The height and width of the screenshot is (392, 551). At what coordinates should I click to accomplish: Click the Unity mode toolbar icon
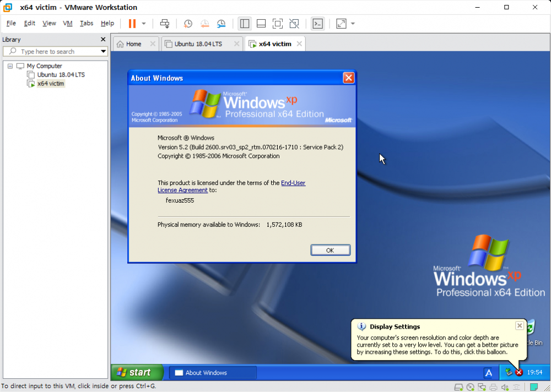(x=294, y=24)
